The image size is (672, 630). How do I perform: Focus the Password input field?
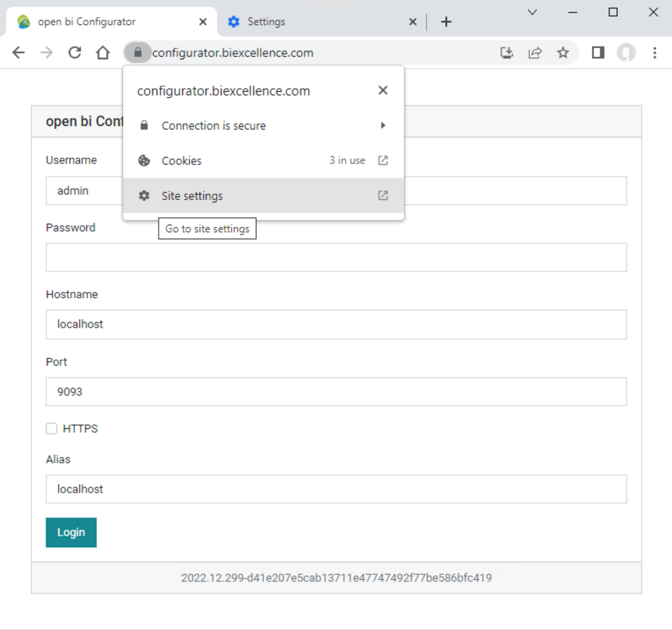coord(336,257)
